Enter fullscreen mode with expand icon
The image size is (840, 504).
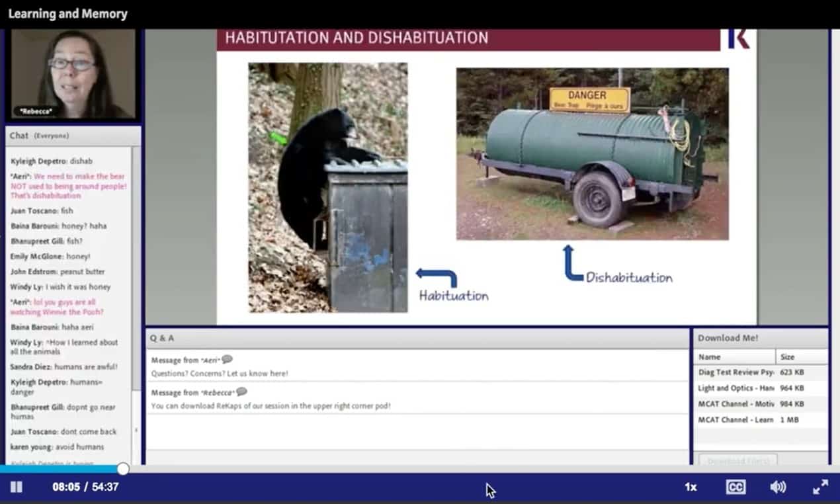click(820, 487)
